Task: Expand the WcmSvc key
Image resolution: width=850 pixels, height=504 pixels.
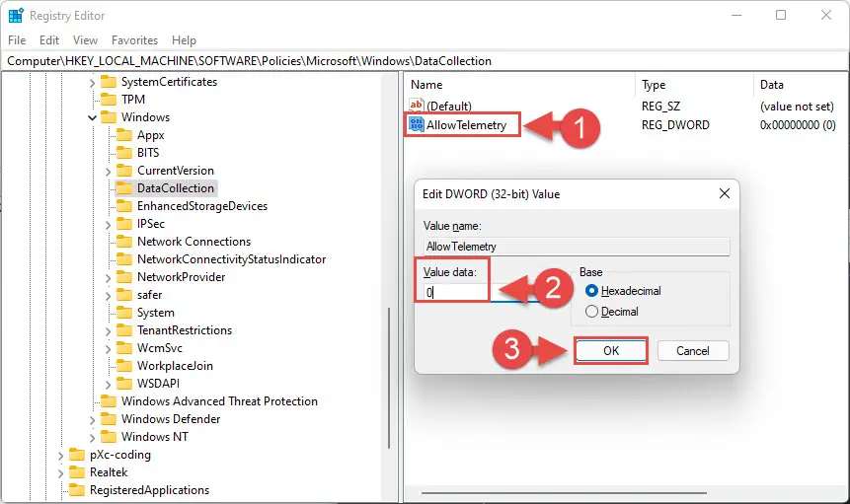Action: tap(108, 349)
